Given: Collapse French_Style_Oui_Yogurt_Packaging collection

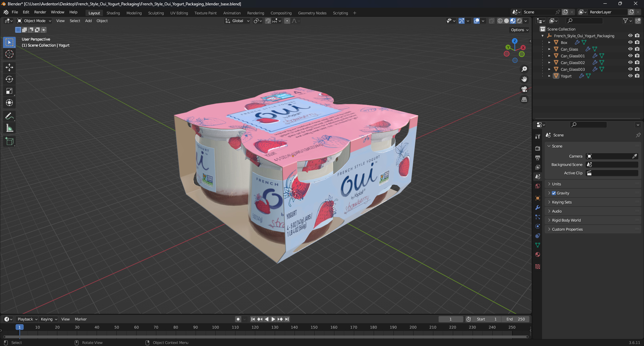Looking at the screenshot, I should pos(543,36).
